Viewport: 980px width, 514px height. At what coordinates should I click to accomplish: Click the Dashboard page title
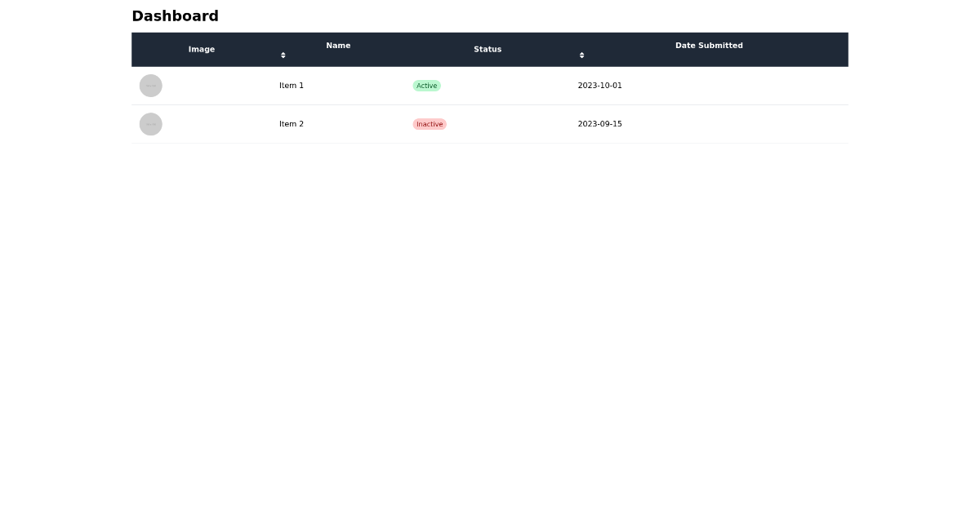(x=175, y=16)
